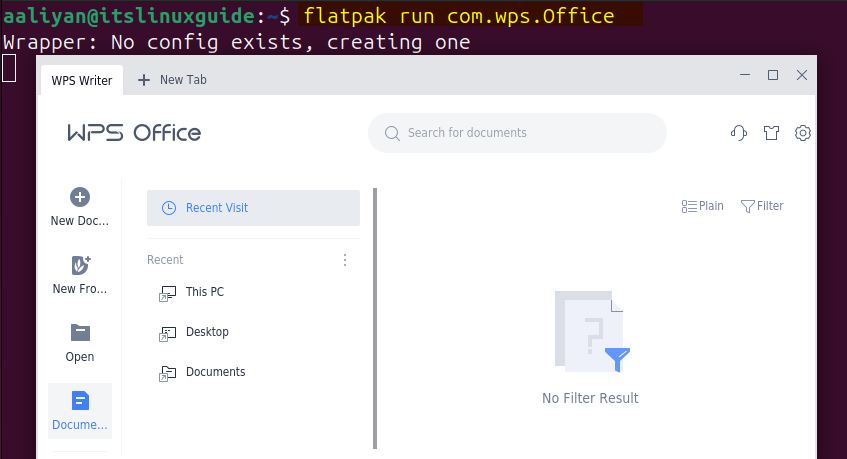847x459 pixels.
Task: Minimize the WPS Office window
Action: (745, 75)
